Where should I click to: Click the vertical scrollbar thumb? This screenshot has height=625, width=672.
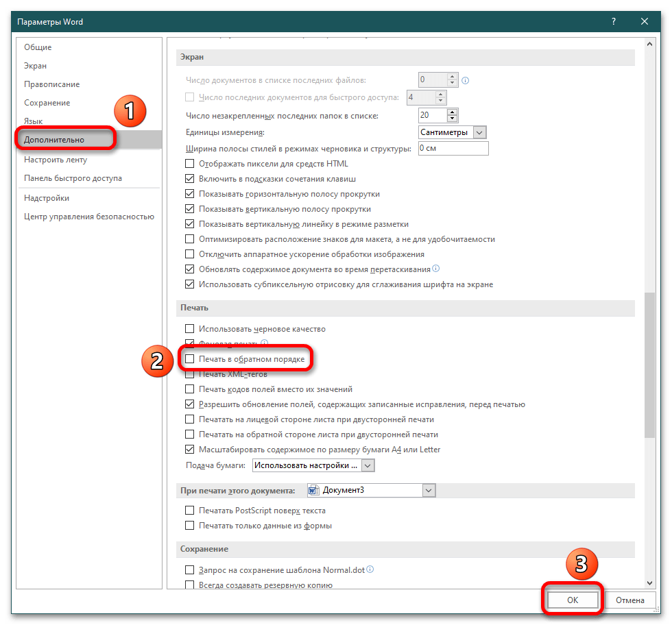[x=650, y=365]
